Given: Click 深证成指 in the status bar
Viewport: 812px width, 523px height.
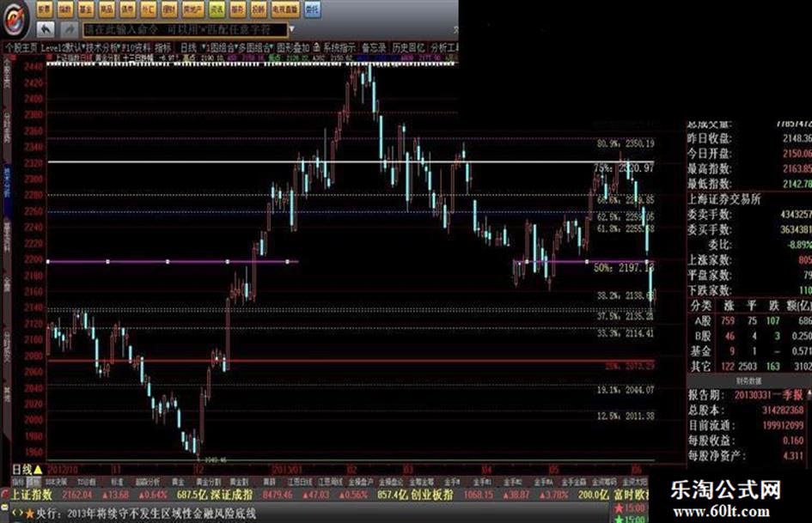Looking at the screenshot, I should pos(231,495).
